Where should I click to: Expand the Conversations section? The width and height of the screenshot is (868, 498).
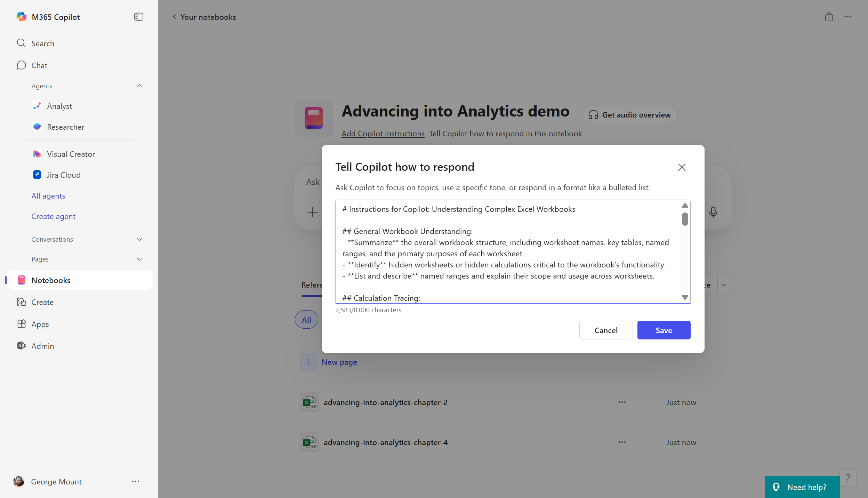click(139, 239)
